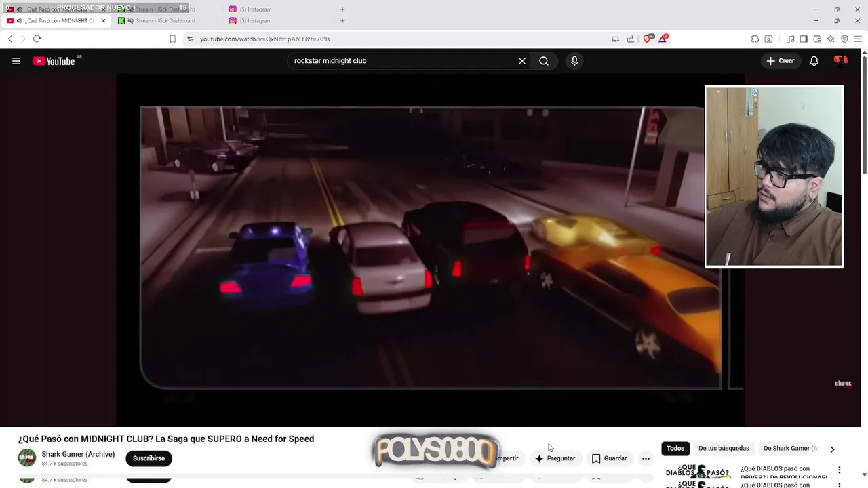Open YouTube notifications bell
This screenshot has height=488, width=868.
tap(814, 61)
